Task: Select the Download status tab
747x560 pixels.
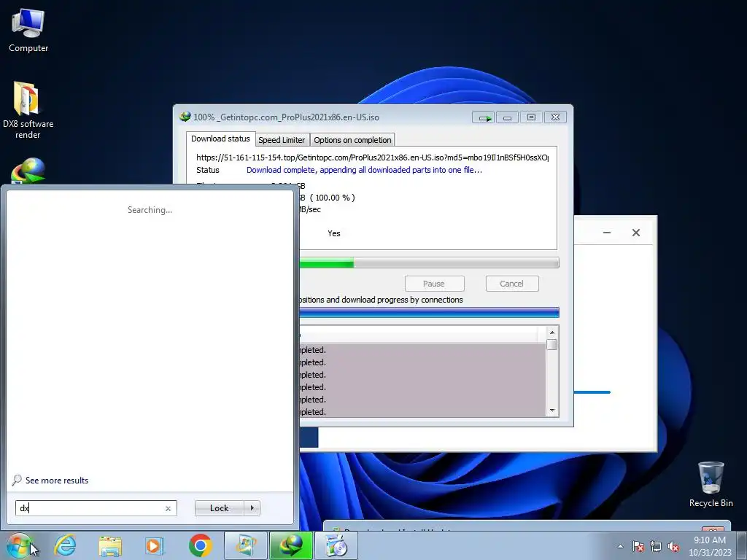Action: point(220,139)
